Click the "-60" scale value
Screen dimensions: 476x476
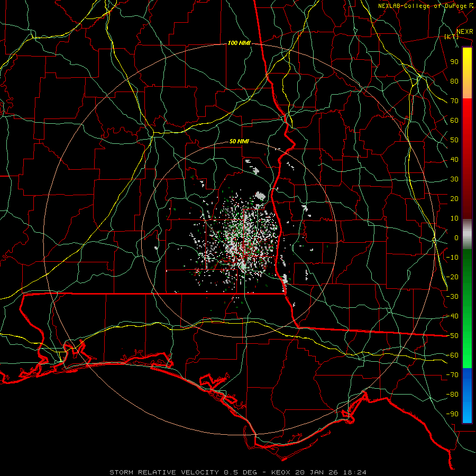[x=452, y=355]
